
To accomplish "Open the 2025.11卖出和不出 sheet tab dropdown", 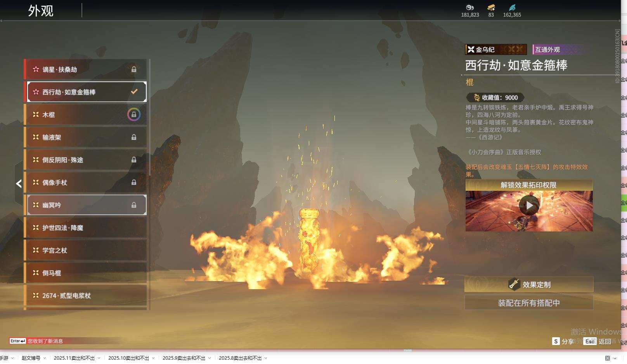I will [99, 358].
